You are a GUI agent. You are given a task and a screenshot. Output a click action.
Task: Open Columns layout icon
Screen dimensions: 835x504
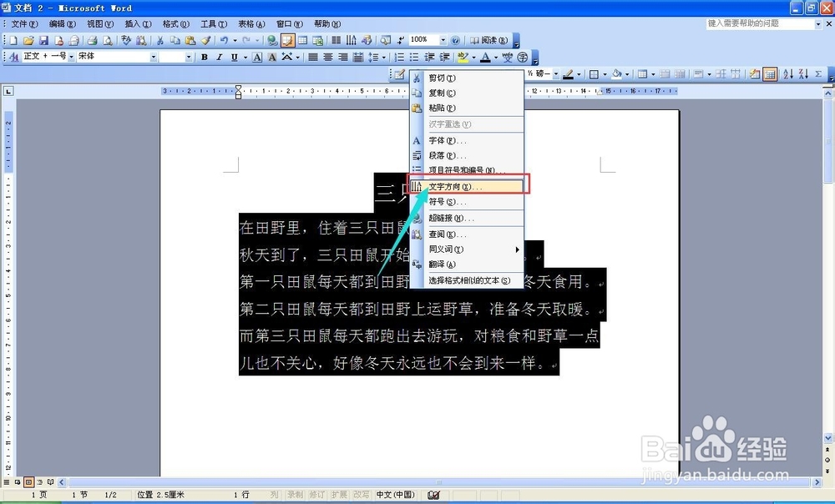336,40
